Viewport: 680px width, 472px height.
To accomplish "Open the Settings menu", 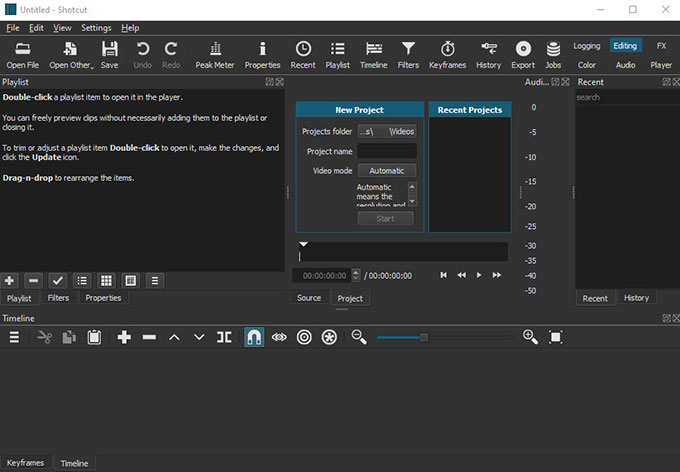I will tap(96, 28).
